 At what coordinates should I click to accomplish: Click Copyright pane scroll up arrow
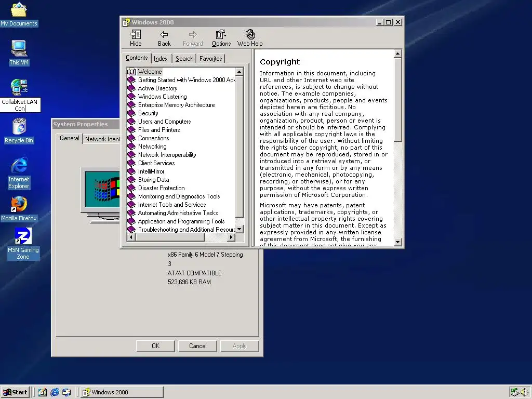coord(397,54)
